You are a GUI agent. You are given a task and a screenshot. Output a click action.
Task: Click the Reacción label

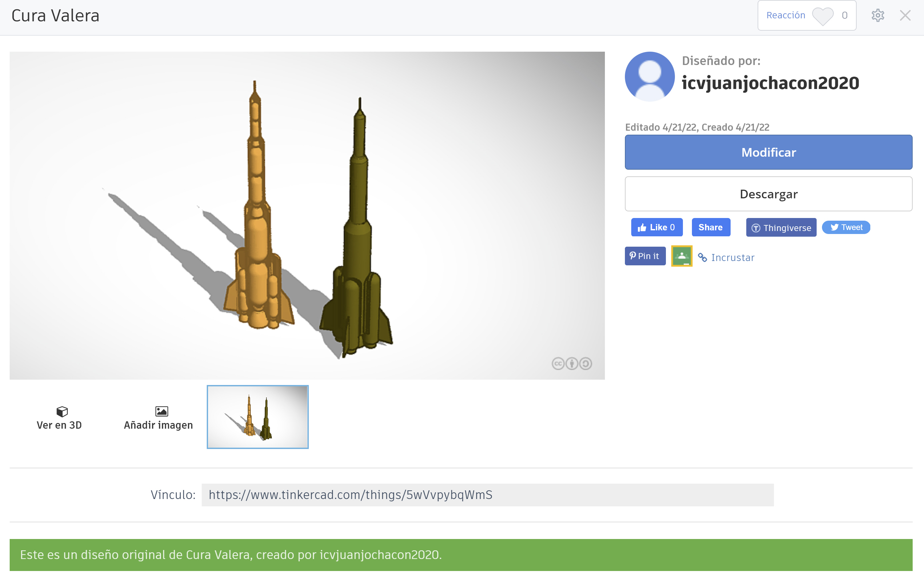(786, 15)
